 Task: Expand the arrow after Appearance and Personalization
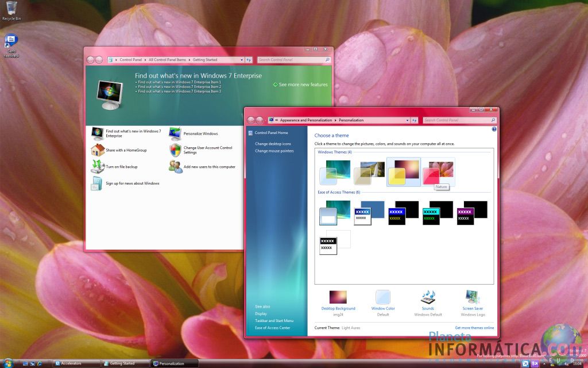[335, 120]
